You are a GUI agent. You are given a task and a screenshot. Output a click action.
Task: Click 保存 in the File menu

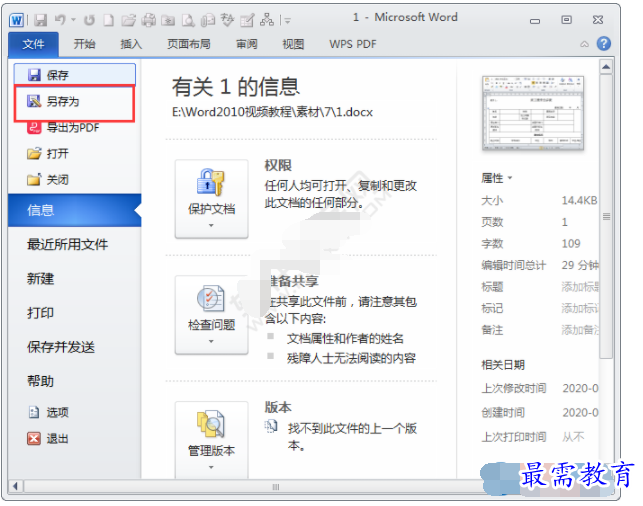point(75,75)
